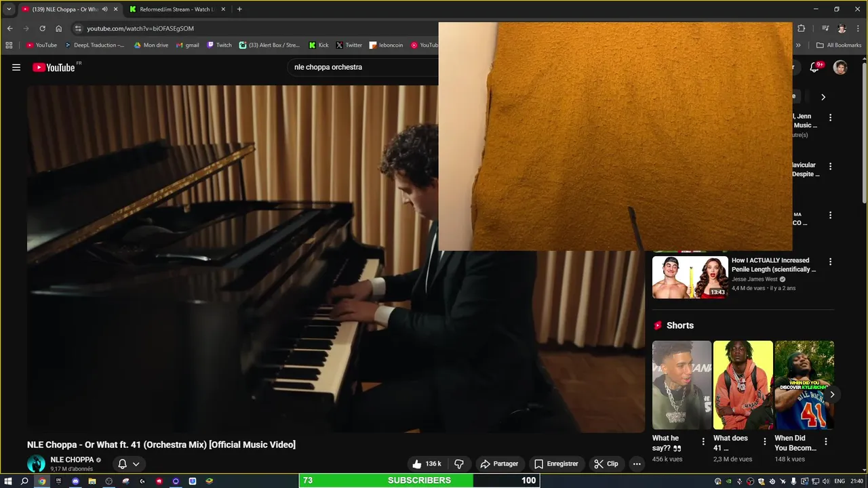Screen dimensions: 868x488
Task: Open options for the What does 41 short
Action: (x=765, y=442)
